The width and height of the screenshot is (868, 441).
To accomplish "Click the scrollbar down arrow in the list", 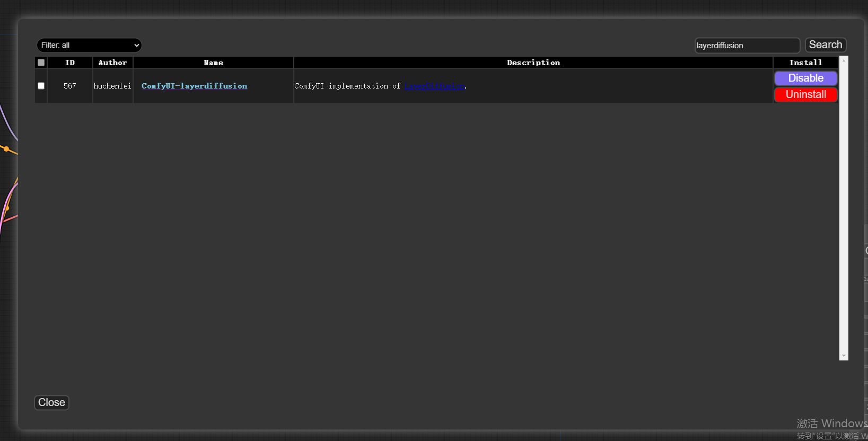I will [844, 356].
